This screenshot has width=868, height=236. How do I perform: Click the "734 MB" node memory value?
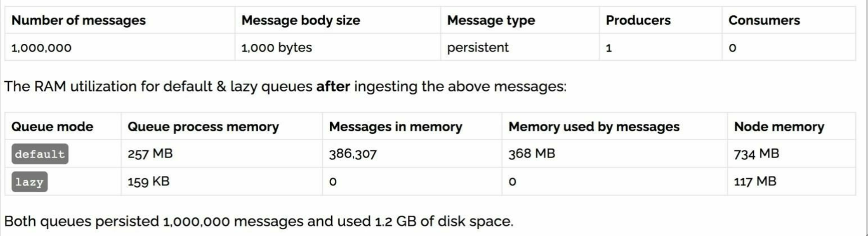tap(756, 154)
